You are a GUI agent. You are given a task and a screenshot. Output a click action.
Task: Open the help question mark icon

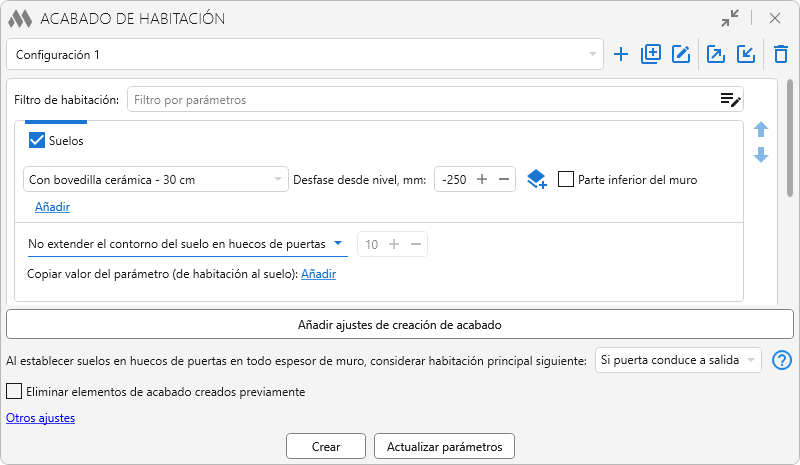(x=783, y=360)
